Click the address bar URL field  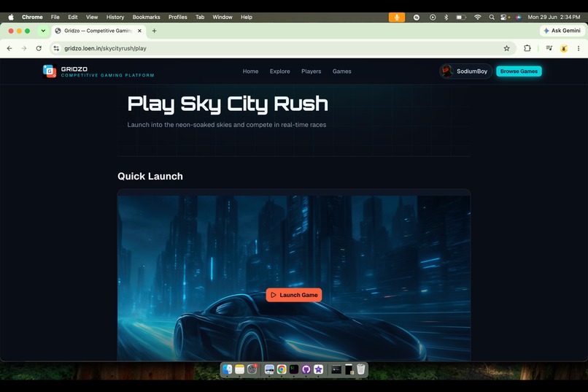[x=283, y=48]
